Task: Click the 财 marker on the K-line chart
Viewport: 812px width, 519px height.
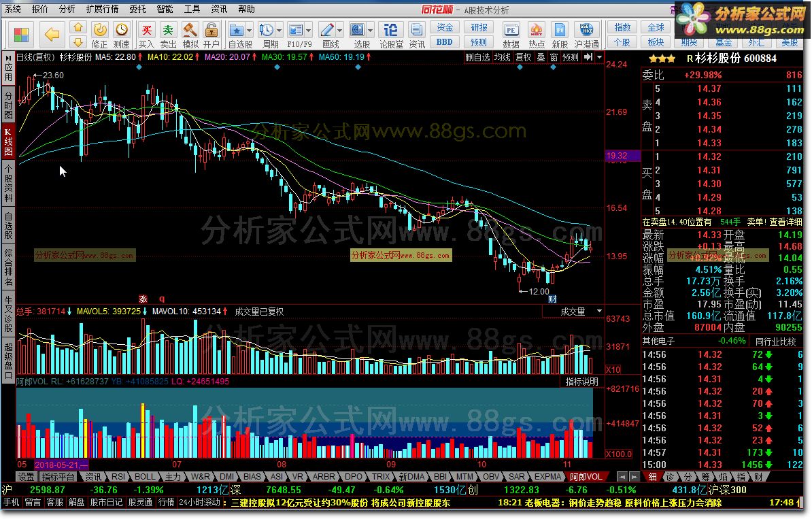Action: click(x=552, y=299)
